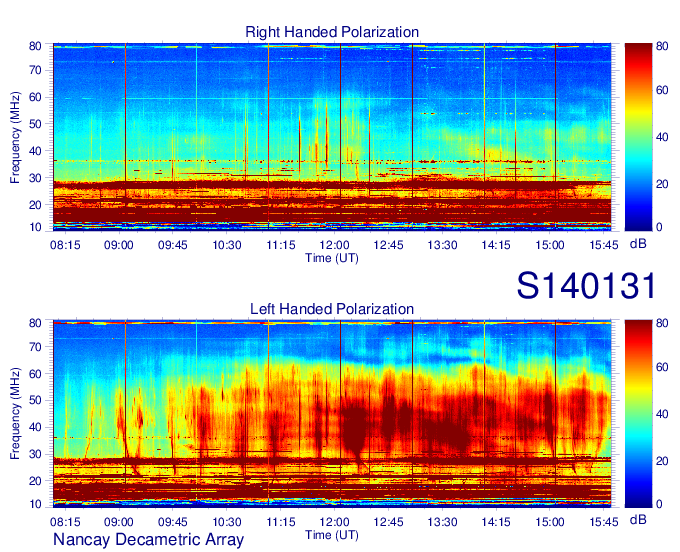Click the color scale bar beside Right Handed plot
Image resolution: width=680 pixels, height=552 pixels.
638,137
